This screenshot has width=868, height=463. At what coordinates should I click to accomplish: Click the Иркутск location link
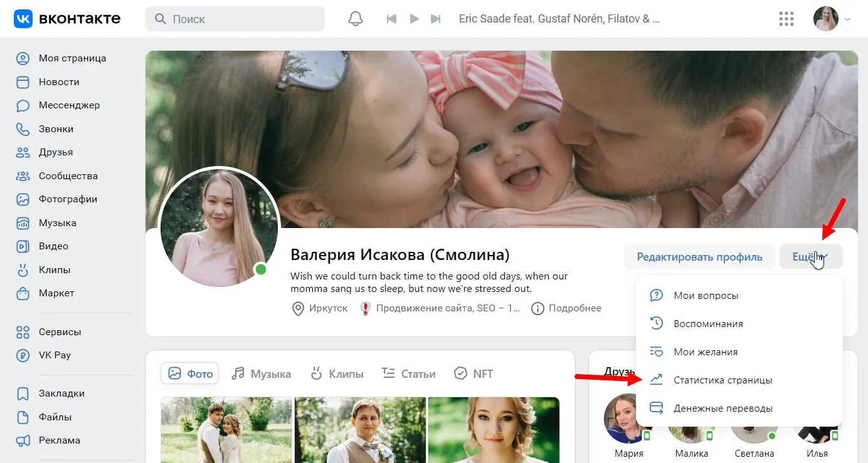click(x=320, y=308)
